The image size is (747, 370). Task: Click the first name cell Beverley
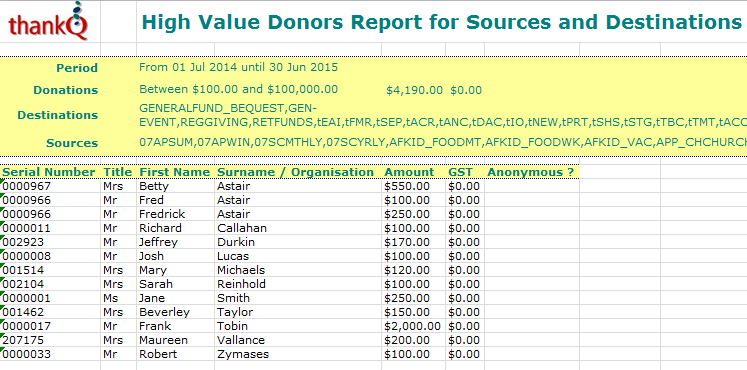164,312
